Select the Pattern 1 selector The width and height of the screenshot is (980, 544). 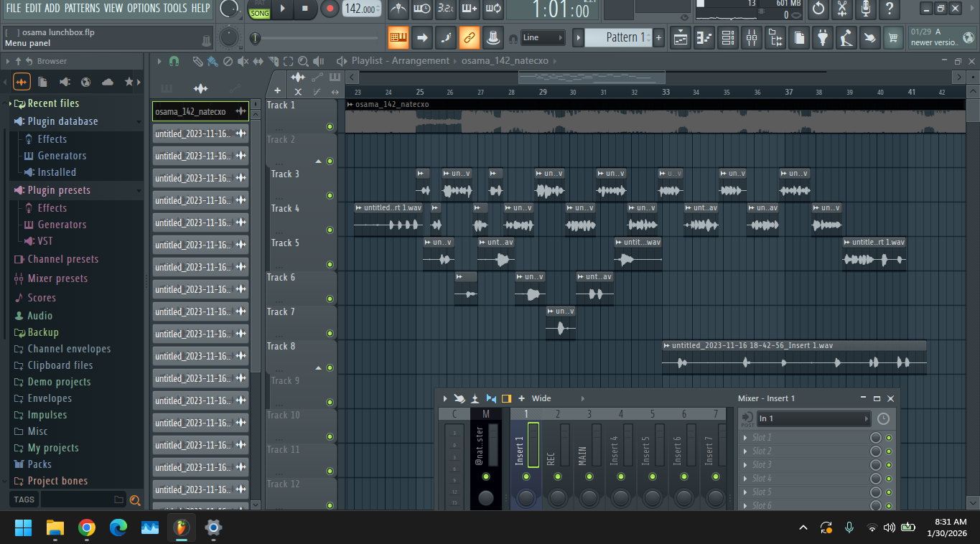point(618,37)
